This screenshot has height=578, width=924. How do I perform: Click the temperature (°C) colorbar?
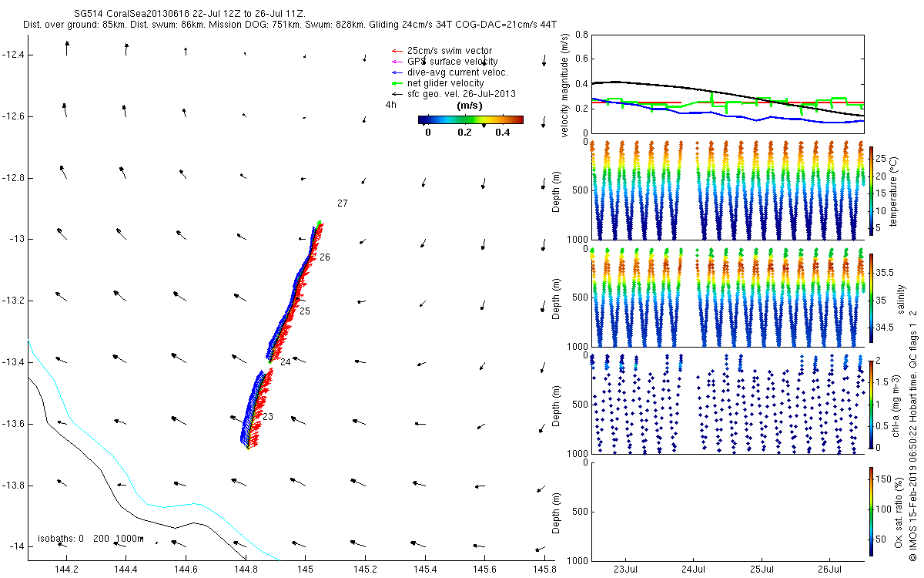coord(871,189)
